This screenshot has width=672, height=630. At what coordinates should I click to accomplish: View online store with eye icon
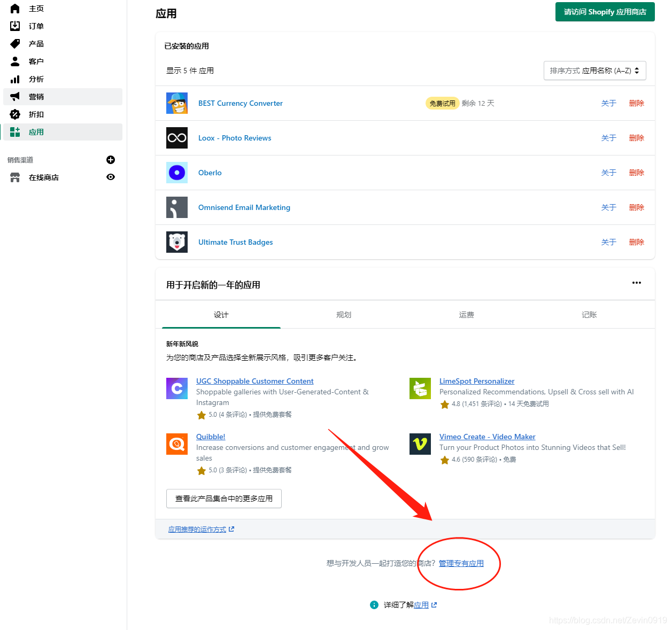coord(111,177)
